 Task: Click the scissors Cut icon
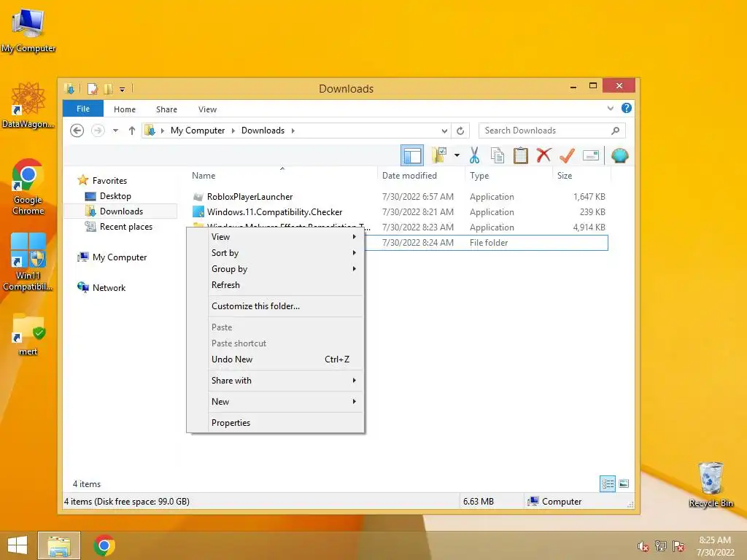pyautogui.click(x=474, y=155)
